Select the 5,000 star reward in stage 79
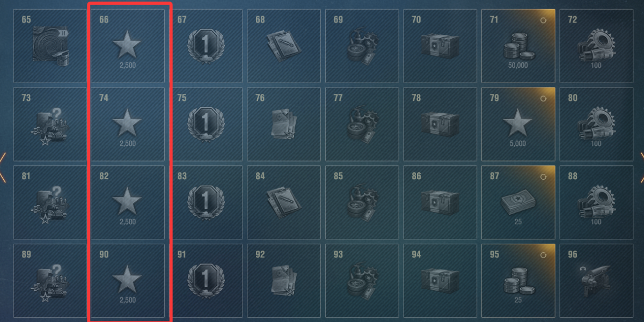Viewport: 644px width, 322px height. tap(518, 124)
